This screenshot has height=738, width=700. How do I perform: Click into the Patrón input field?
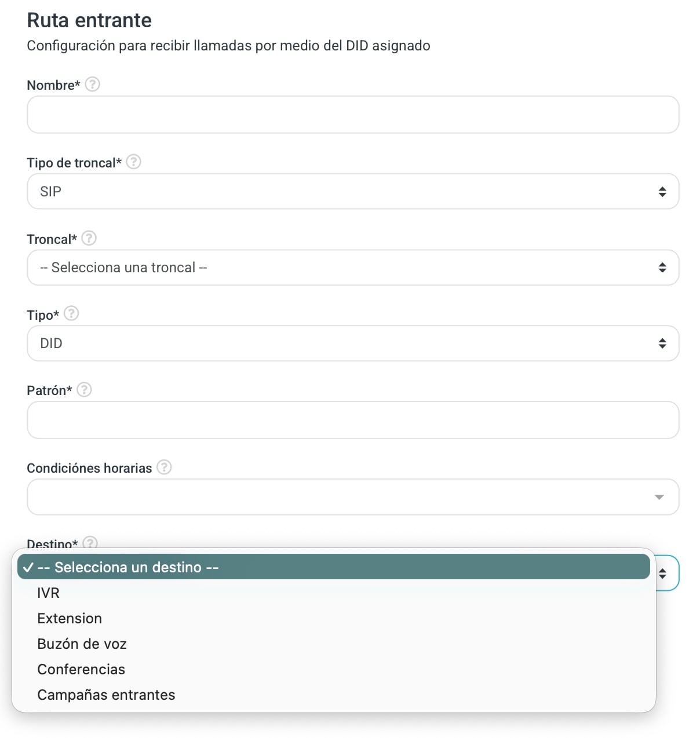click(353, 420)
